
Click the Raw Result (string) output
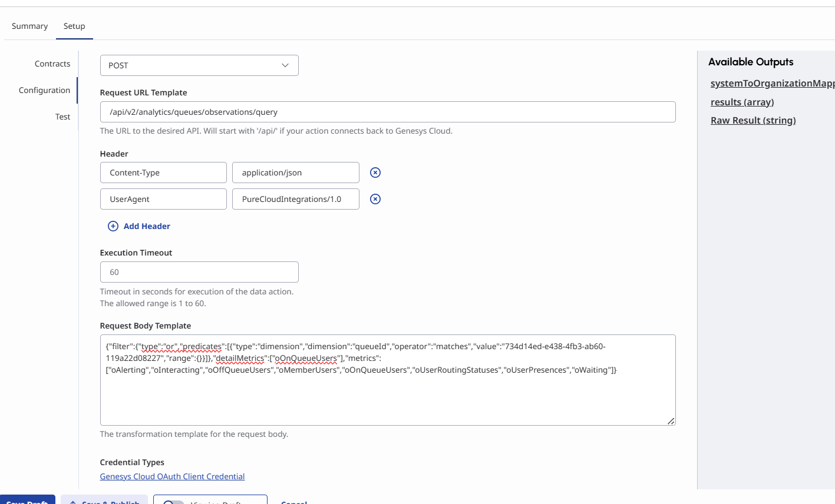(753, 120)
